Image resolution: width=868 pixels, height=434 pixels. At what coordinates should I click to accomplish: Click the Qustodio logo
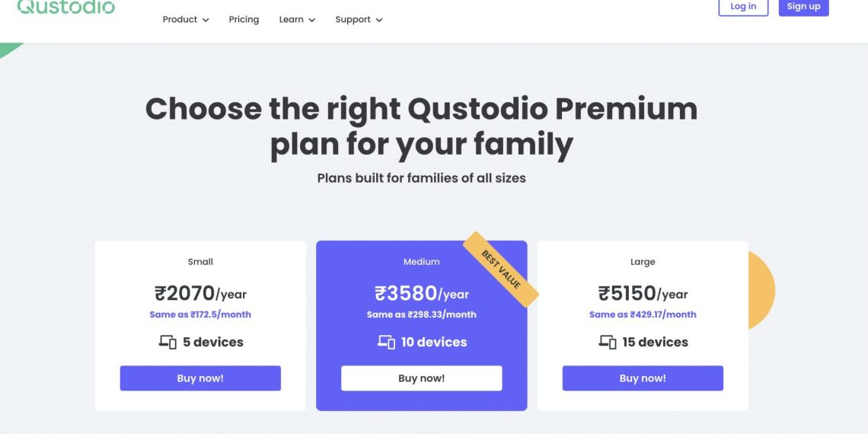(x=65, y=7)
